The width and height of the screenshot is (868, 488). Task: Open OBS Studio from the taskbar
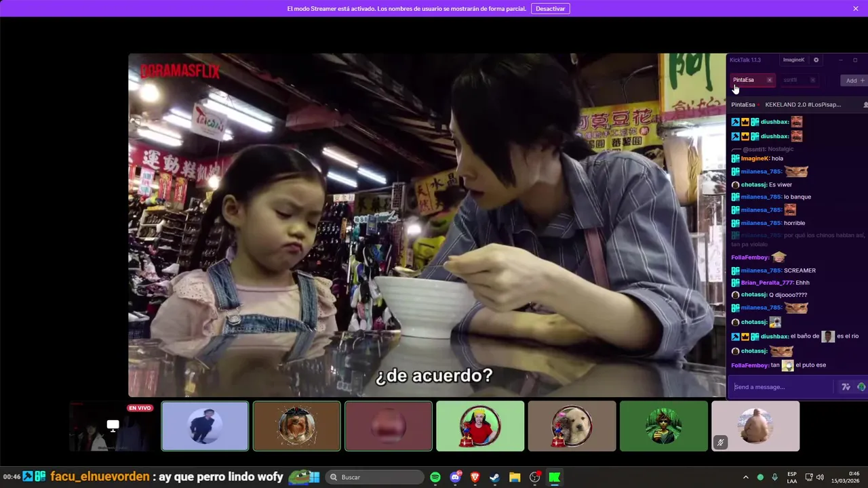click(534, 477)
